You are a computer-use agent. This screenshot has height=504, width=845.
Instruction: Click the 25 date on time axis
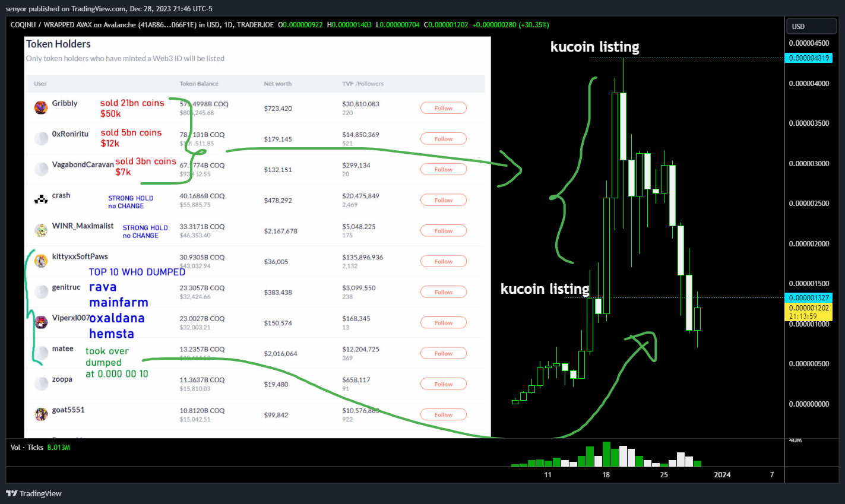tap(664, 475)
